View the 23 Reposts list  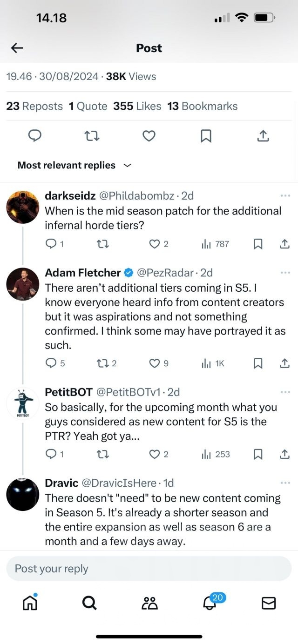click(x=34, y=106)
